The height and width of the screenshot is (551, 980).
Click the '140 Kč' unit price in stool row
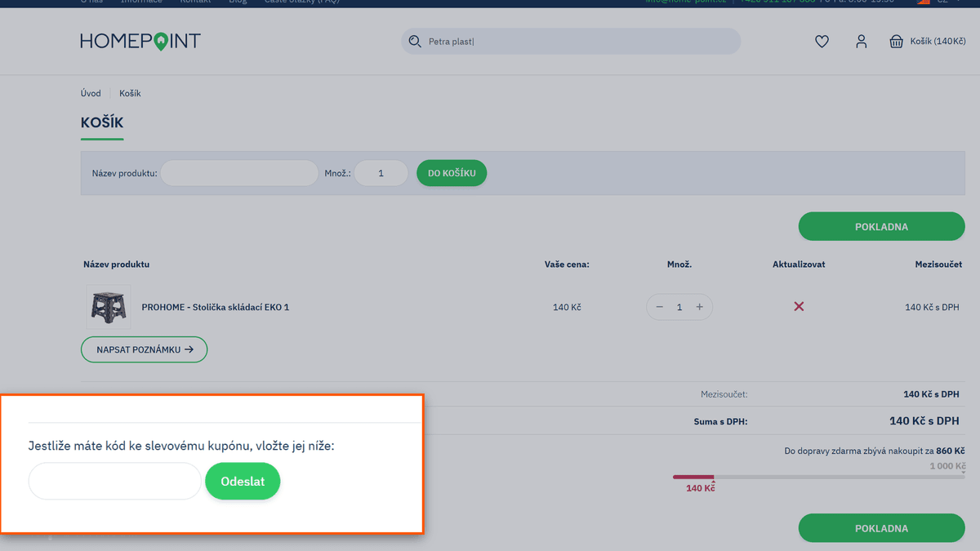click(567, 307)
